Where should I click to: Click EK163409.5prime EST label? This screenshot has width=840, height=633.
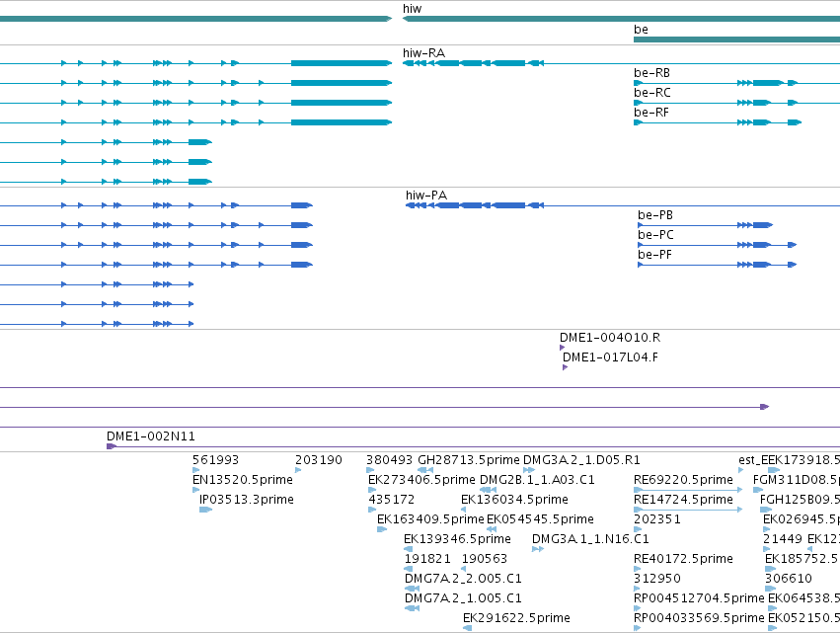[x=430, y=519]
